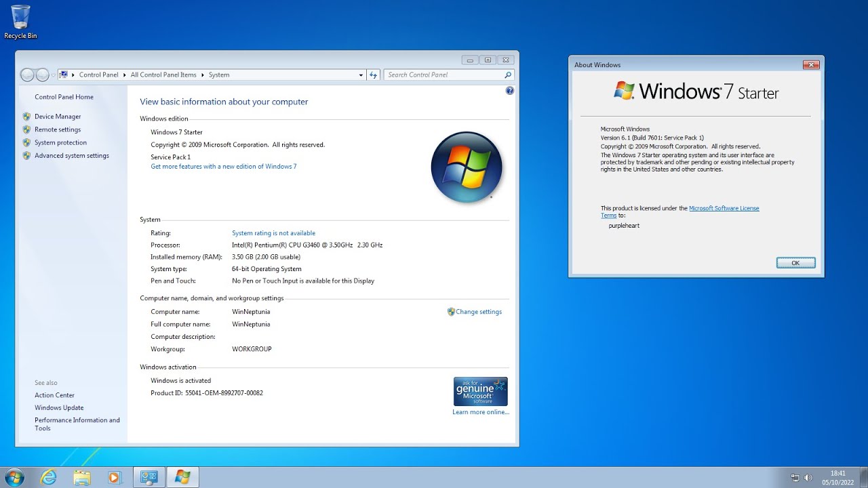868x488 pixels.
Task: Switch to the Control Panel taskbar button
Action: pyautogui.click(x=149, y=477)
